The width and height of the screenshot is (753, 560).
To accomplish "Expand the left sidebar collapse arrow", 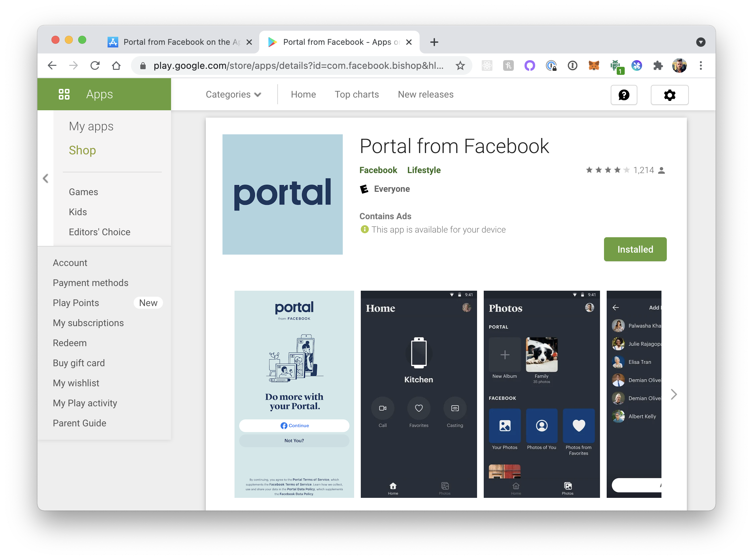I will (x=46, y=179).
